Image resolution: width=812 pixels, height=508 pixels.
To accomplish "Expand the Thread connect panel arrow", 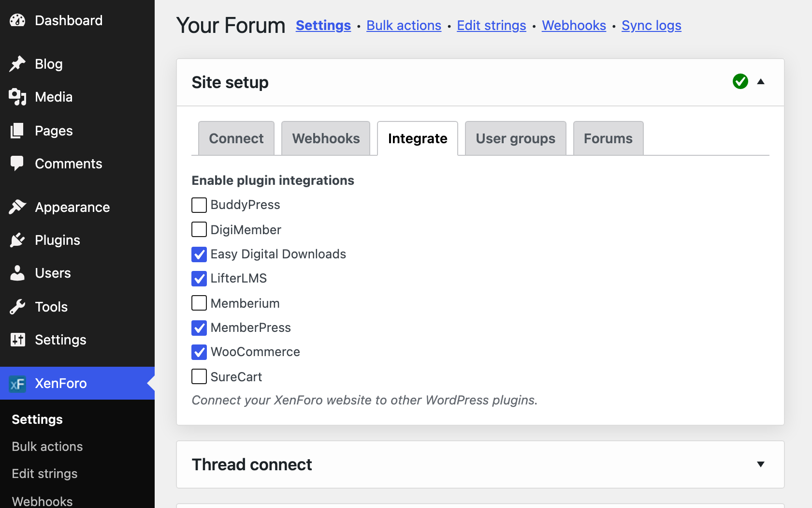I will coord(761,464).
